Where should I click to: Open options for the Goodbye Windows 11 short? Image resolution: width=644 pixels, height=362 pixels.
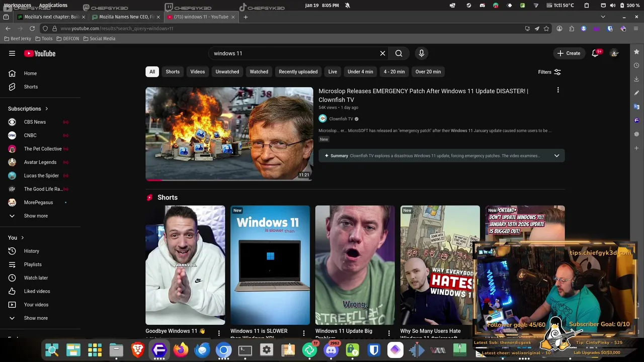(218, 333)
